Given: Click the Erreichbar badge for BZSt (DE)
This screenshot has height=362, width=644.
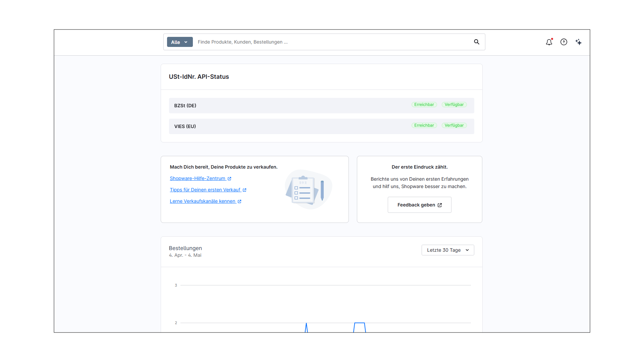Looking at the screenshot, I should tap(424, 105).
